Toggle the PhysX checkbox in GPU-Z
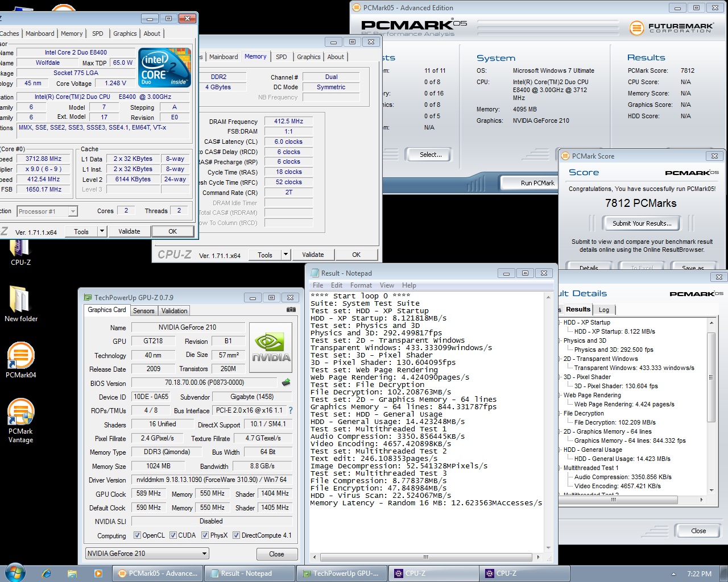Image resolution: width=728 pixels, height=582 pixels. pos(205,535)
